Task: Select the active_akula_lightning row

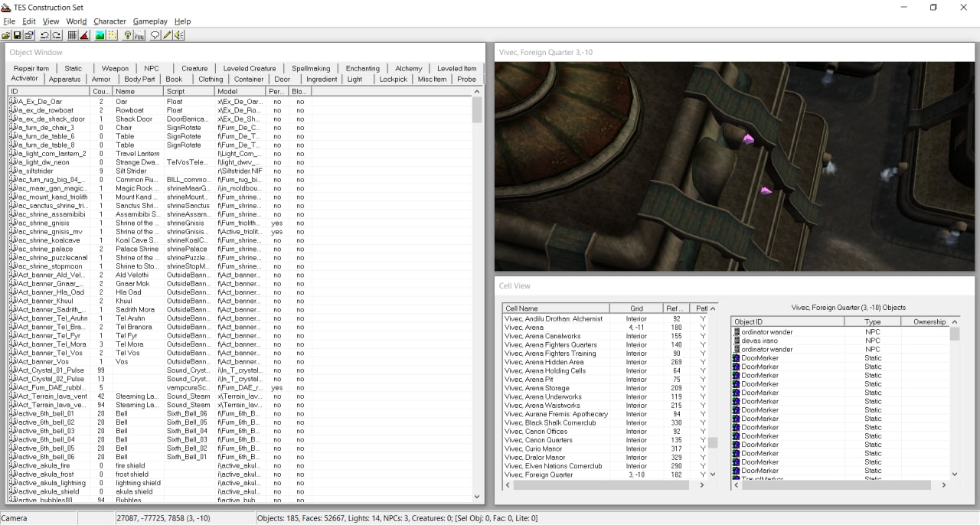Action: click(240, 483)
